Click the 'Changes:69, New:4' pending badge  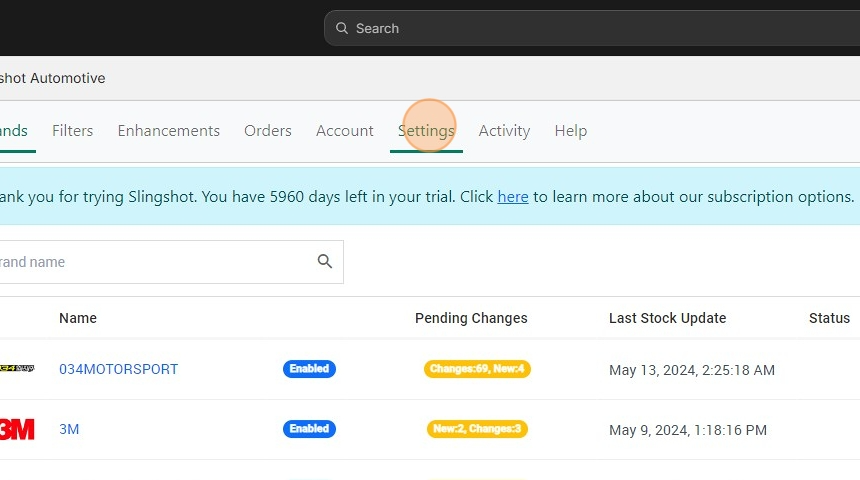pyautogui.click(x=477, y=369)
